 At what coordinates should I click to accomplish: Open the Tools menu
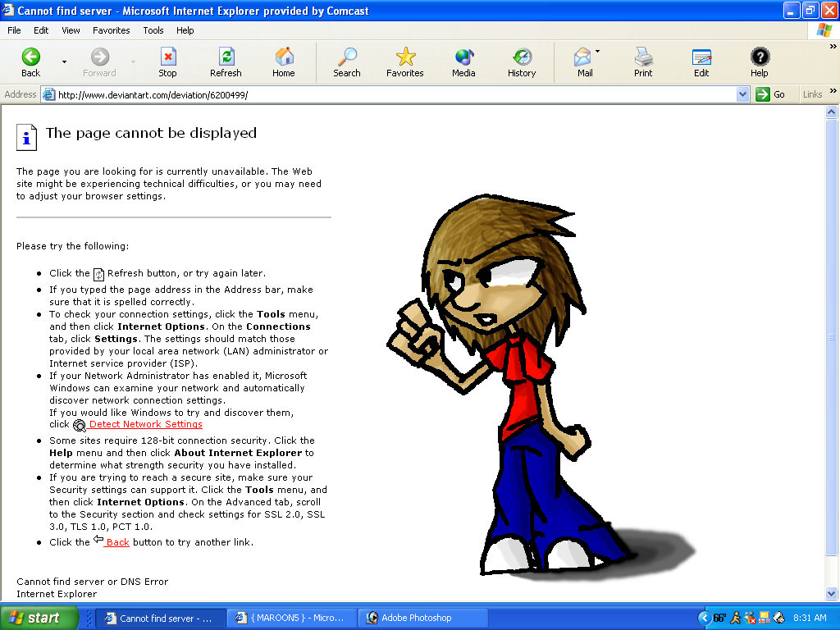pos(153,30)
